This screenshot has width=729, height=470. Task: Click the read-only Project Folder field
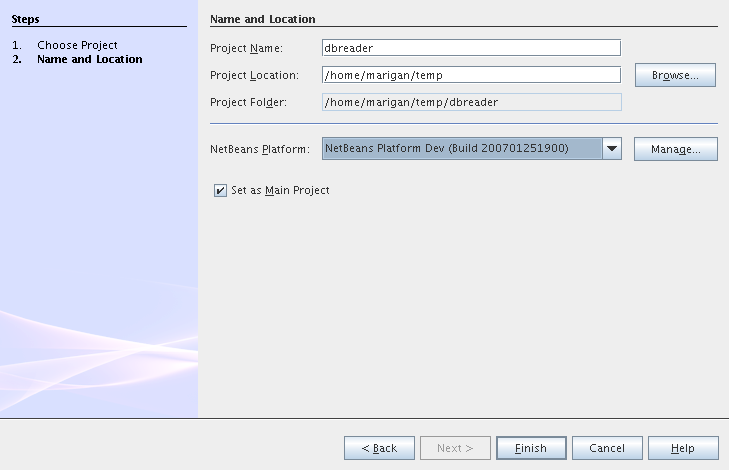[471, 102]
